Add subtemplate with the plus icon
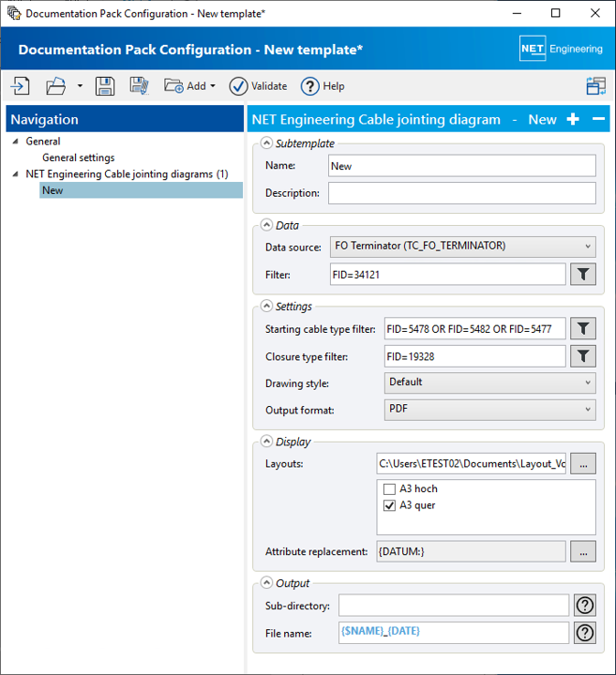 coord(573,119)
